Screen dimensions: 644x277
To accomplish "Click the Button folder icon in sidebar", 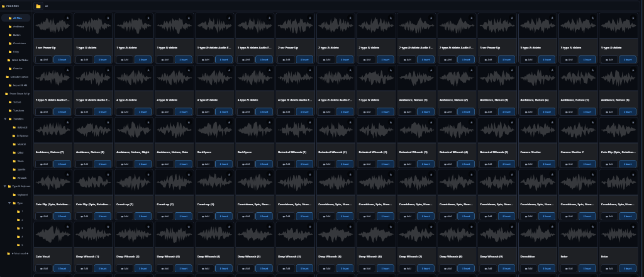I will click(10, 35).
